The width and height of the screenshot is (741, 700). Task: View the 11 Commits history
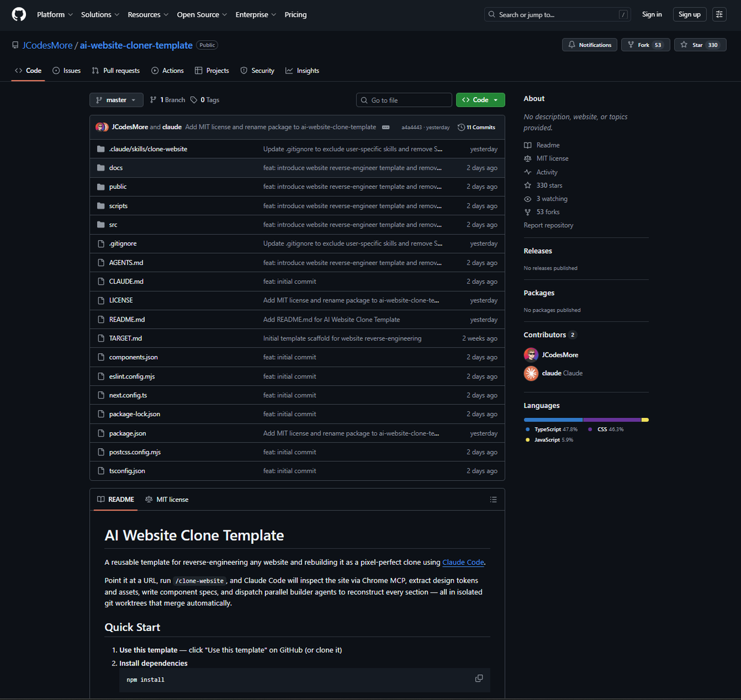click(476, 127)
